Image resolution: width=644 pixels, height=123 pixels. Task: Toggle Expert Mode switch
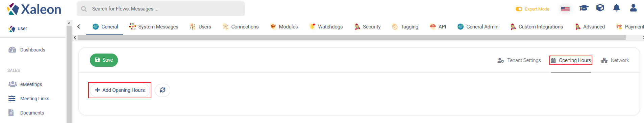(519, 9)
